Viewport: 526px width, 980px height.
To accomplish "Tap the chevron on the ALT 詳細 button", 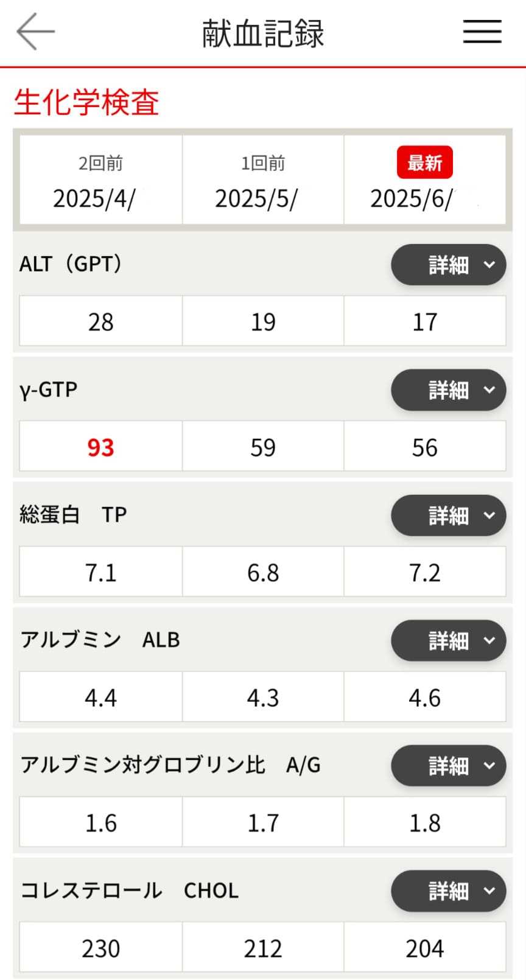I will coord(489,265).
